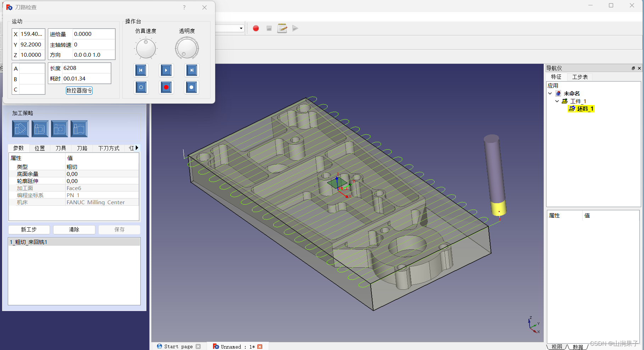
Task: Click the 长度 value 6208
Action: 86,68
